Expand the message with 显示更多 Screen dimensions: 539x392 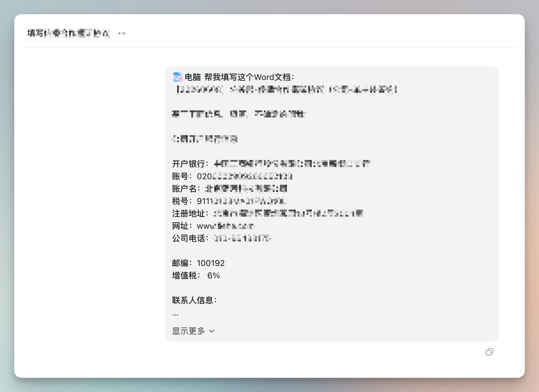(x=193, y=331)
